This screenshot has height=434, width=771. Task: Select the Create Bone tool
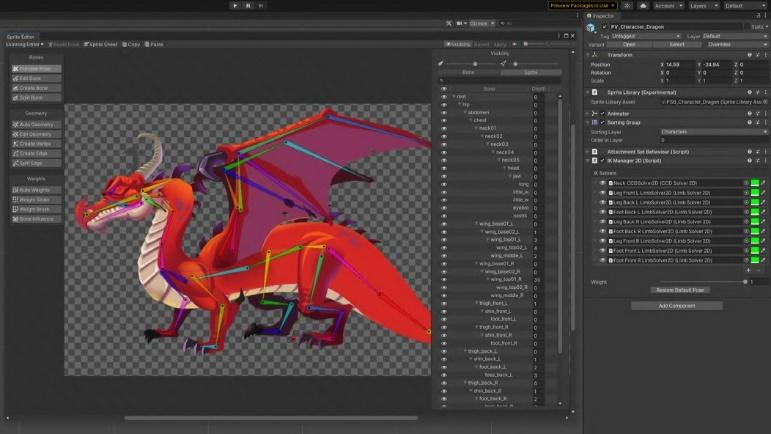coord(36,88)
